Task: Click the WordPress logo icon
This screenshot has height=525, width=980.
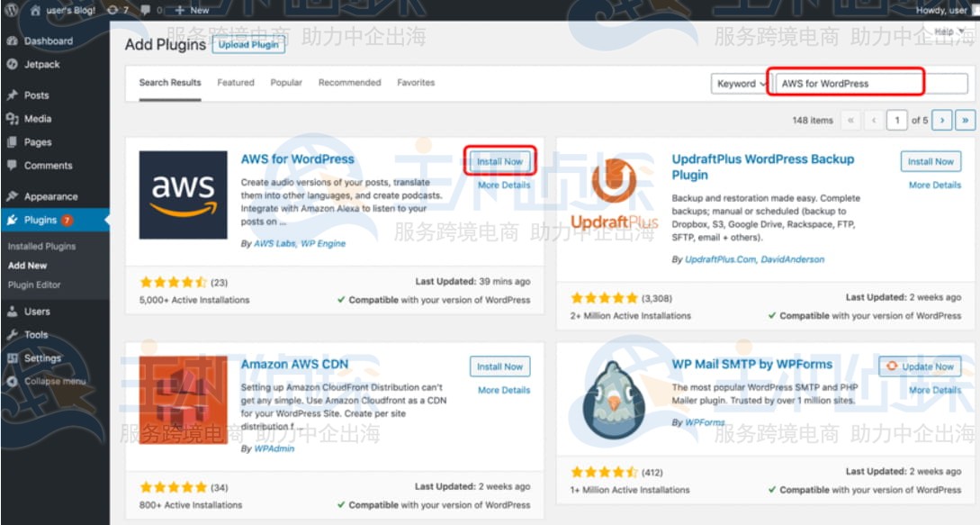Action: tap(12, 10)
